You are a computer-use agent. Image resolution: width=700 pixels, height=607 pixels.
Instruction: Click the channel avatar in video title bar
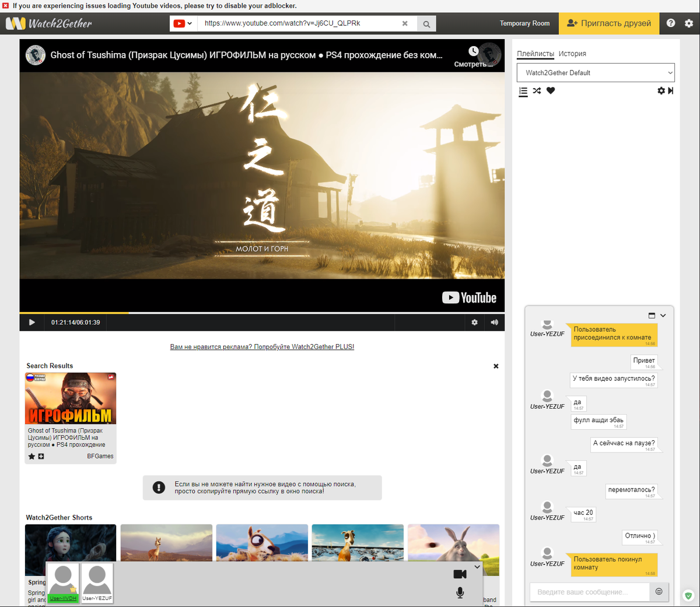36,55
